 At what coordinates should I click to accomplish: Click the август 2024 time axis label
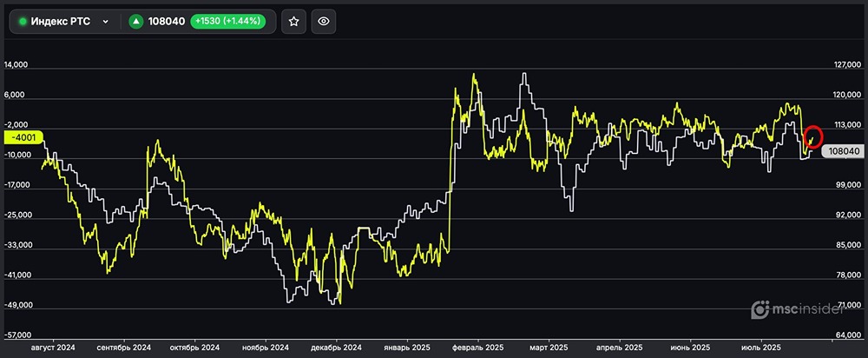pyautogui.click(x=53, y=348)
